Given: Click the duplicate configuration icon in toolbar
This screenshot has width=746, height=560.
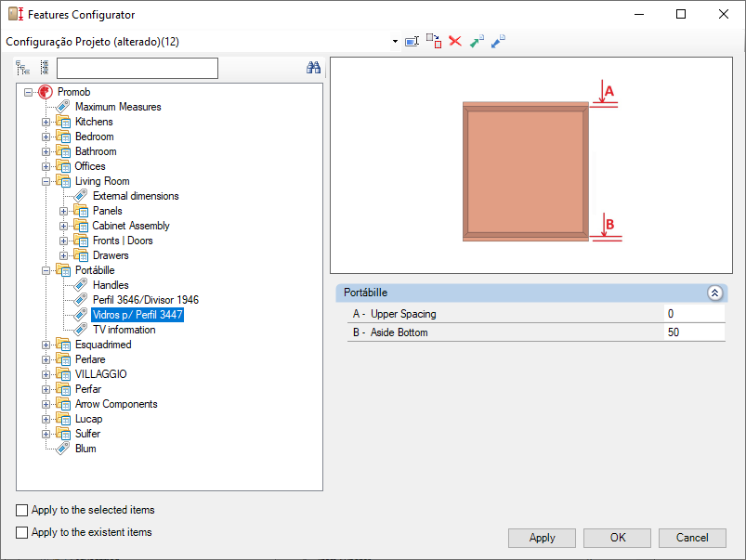Looking at the screenshot, I should tap(434, 42).
